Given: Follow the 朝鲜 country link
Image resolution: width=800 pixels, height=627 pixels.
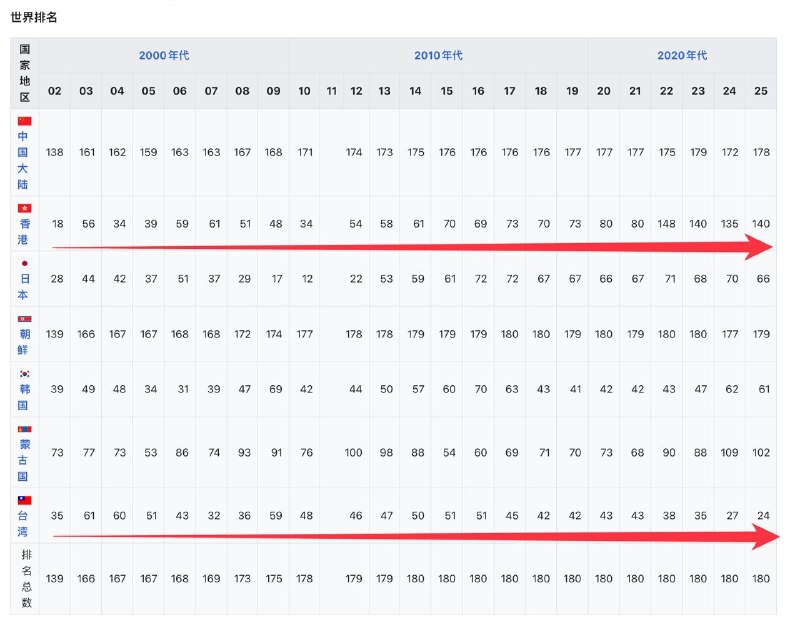Looking at the screenshot, I should [x=24, y=342].
